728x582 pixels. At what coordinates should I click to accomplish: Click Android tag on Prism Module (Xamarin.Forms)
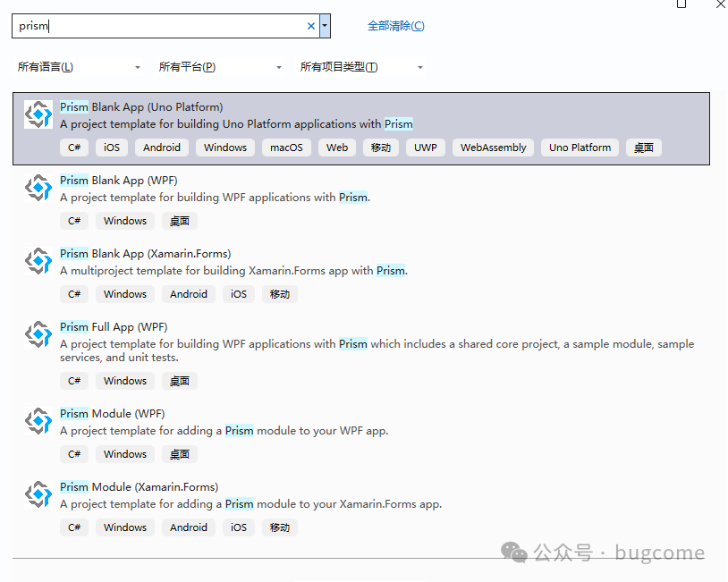pos(189,527)
